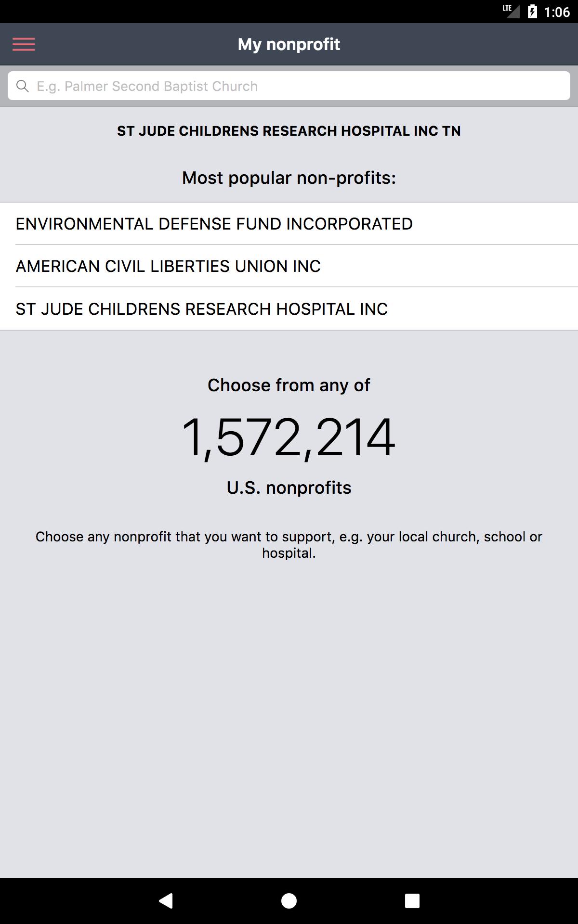Focus the nonprofit search input field
Screen dimensions: 578x924
pos(299,86)
